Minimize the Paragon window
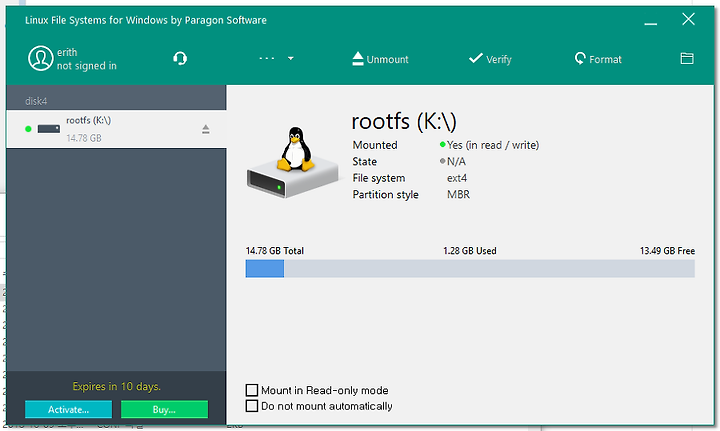This screenshot has height=431, width=720. (650, 21)
